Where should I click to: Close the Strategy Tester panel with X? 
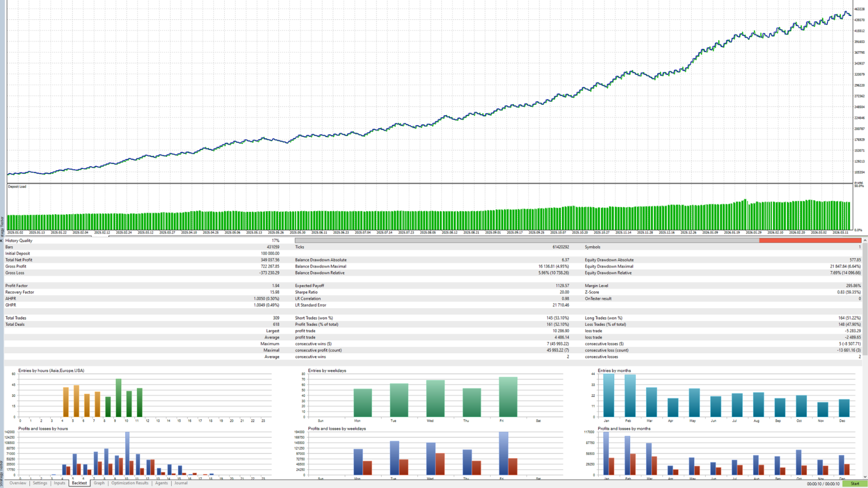click(2, 240)
